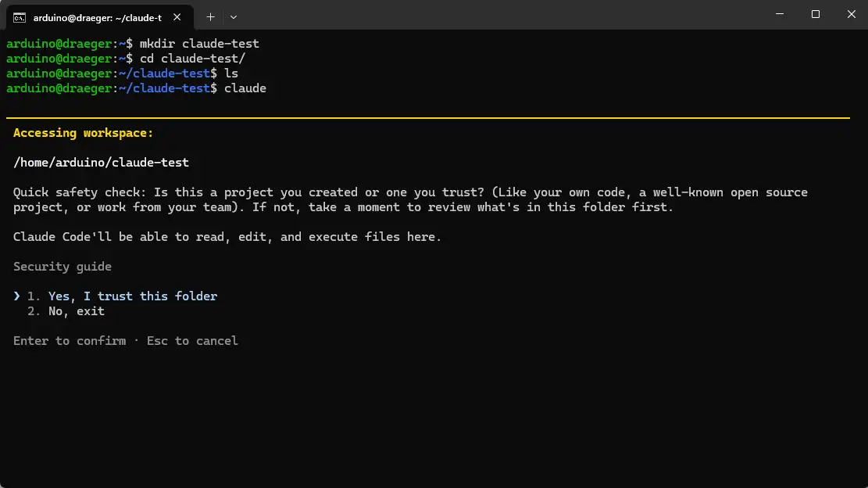Click the Esc to cancel hint

coord(192,341)
